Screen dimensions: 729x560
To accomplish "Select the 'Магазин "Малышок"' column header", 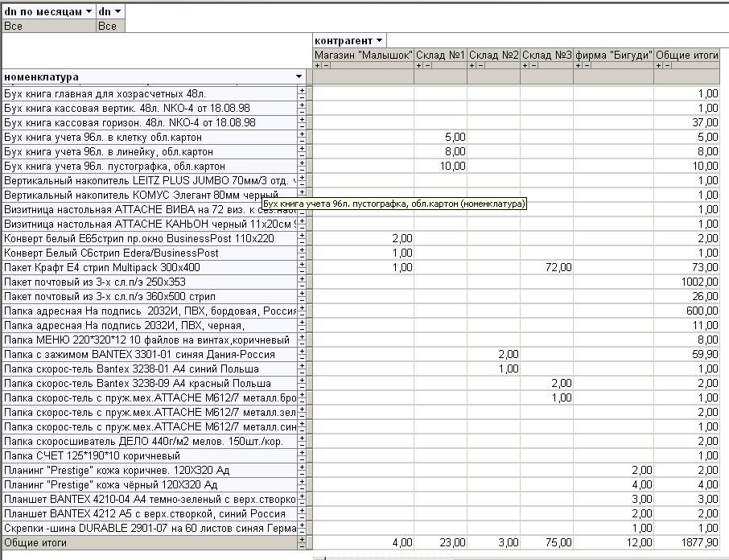I will click(363, 55).
